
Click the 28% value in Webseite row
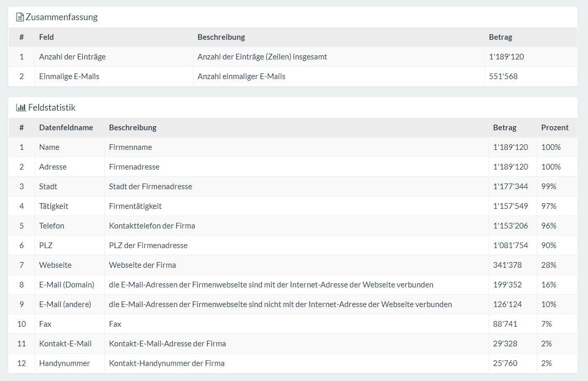(x=549, y=265)
